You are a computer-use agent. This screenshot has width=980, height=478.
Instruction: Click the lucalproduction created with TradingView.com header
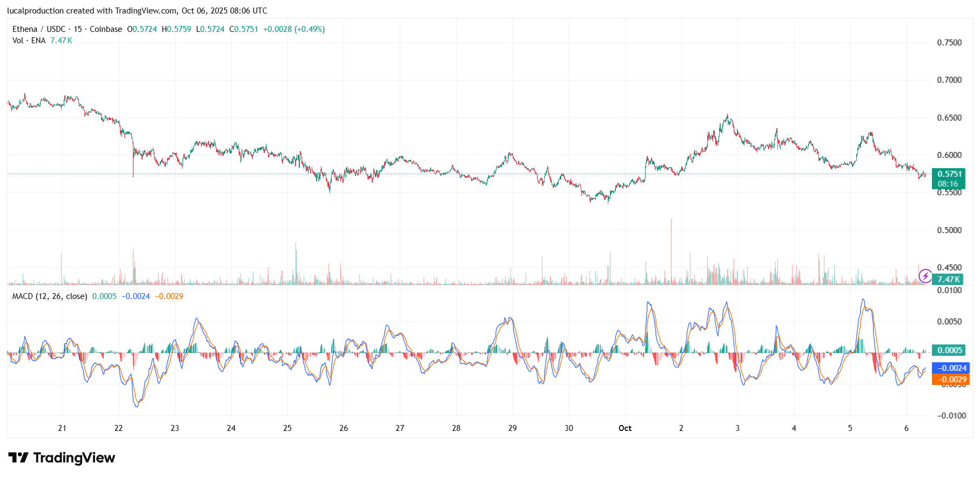pos(137,11)
